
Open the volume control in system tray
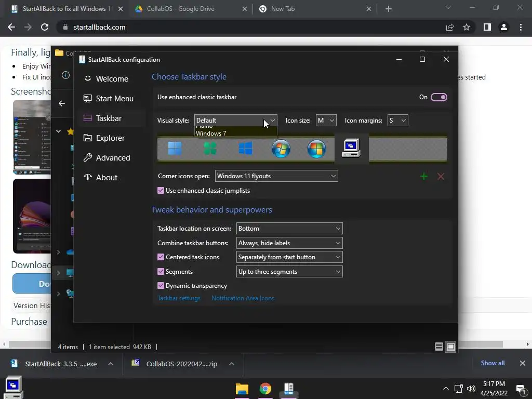click(x=471, y=389)
